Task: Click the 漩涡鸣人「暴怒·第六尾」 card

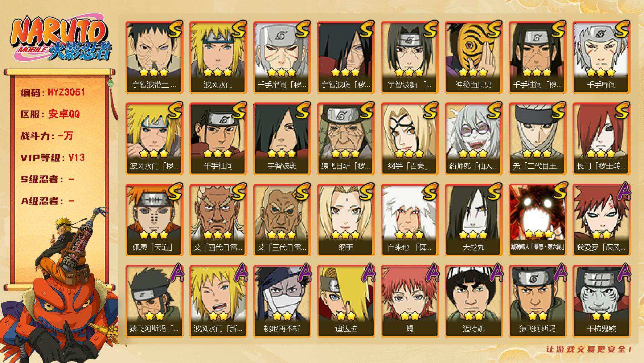Action: coord(537,220)
